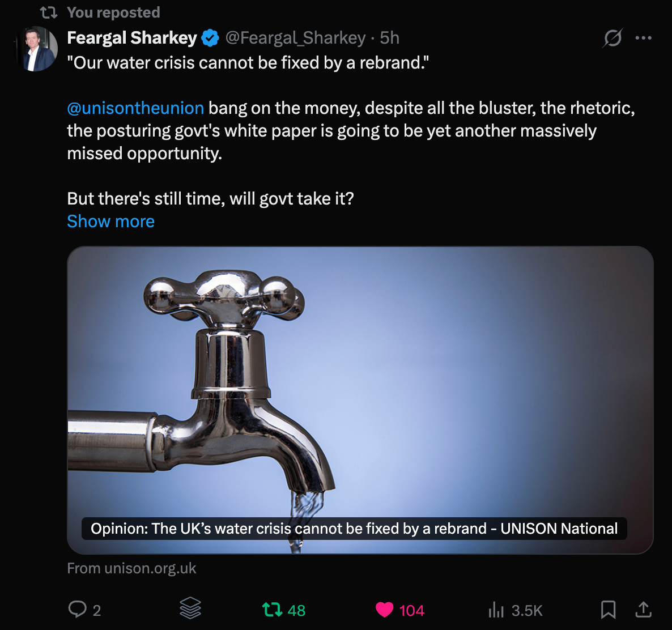Open post analytics via bar chart icon
The height and width of the screenshot is (630, 672).
tap(496, 610)
